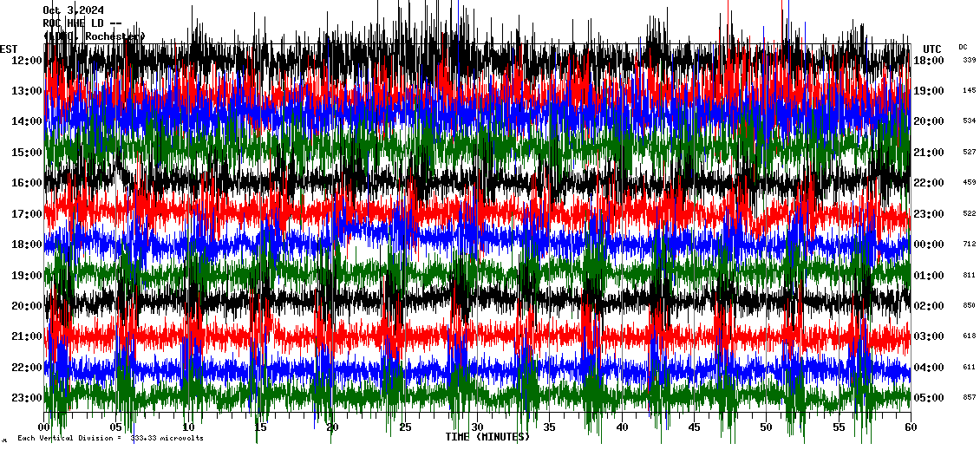The height and width of the screenshot is (450, 980).
Task: Select the 45 minute mark on time axis
Action: click(693, 427)
